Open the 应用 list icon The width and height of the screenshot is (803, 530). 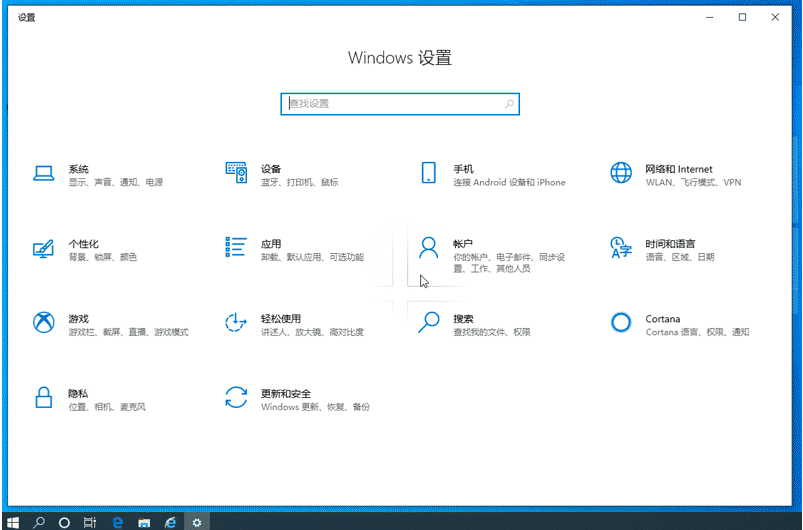point(236,247)
